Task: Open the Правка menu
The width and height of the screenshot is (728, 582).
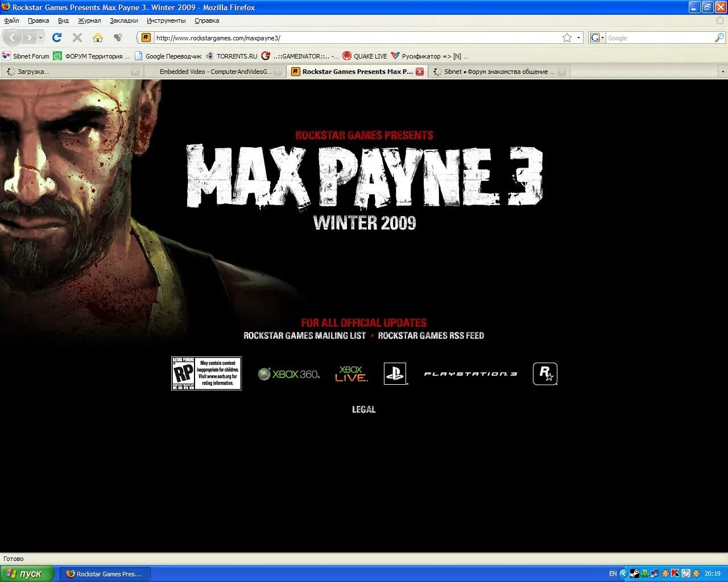Action: click(x=38, y=20)
